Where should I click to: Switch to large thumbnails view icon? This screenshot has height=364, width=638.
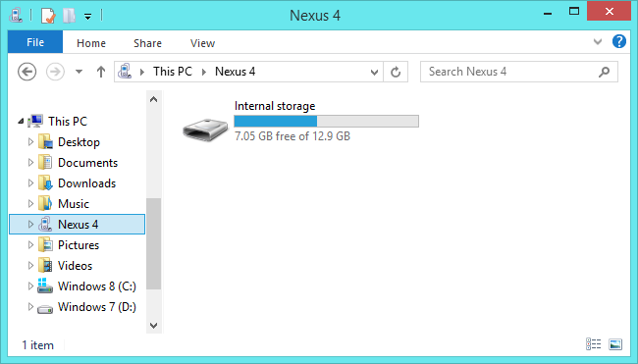615,344
